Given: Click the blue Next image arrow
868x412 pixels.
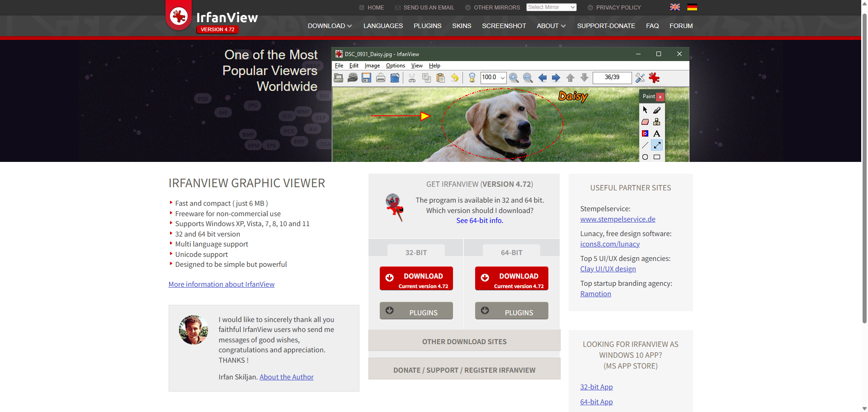Looking at the screenshot, I should tap(556, 78).
